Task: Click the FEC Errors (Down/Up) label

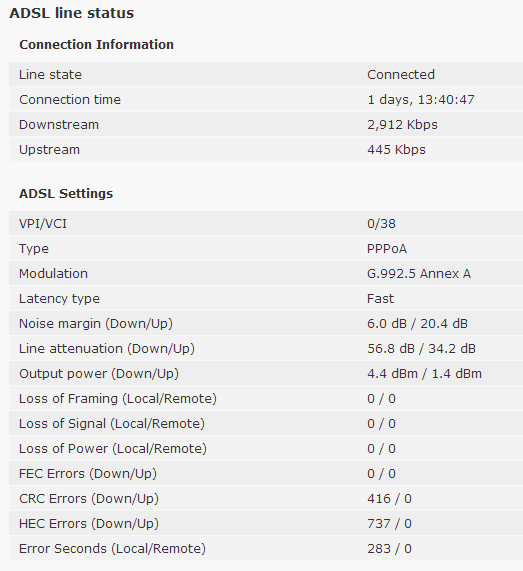Action: click(88, 474)
